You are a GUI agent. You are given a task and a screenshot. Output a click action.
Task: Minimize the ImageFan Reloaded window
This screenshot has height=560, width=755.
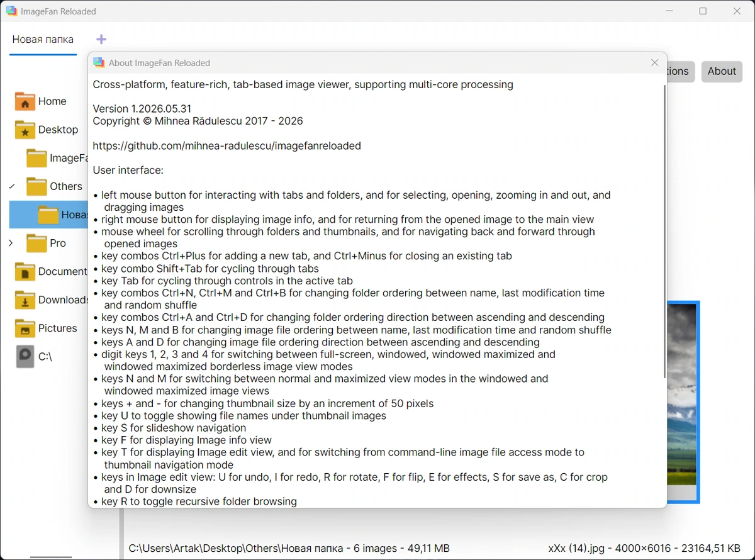(669, 11)
